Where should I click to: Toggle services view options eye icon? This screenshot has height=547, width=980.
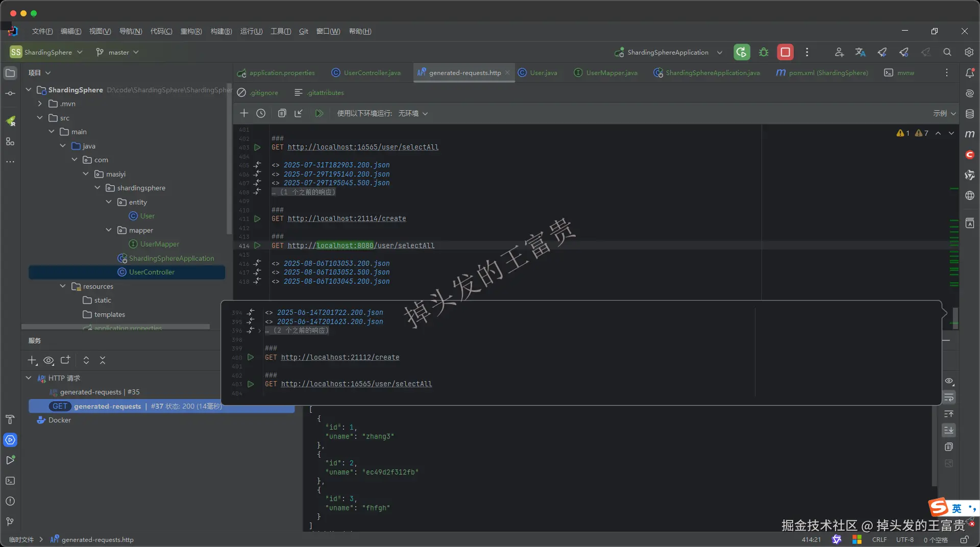pos(48,360)
